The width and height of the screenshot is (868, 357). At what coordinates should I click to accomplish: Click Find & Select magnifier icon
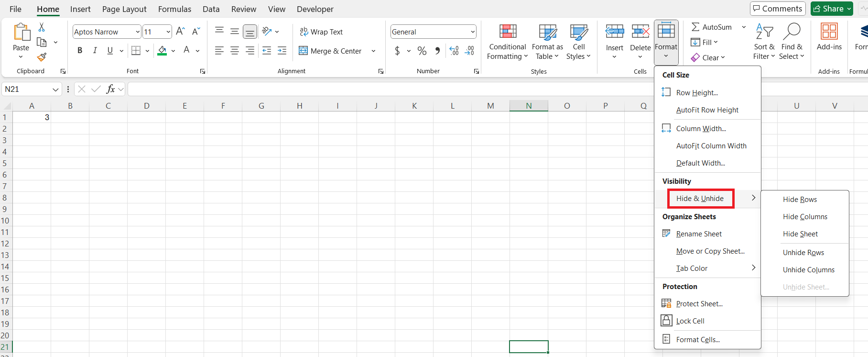tap(792, 32)
